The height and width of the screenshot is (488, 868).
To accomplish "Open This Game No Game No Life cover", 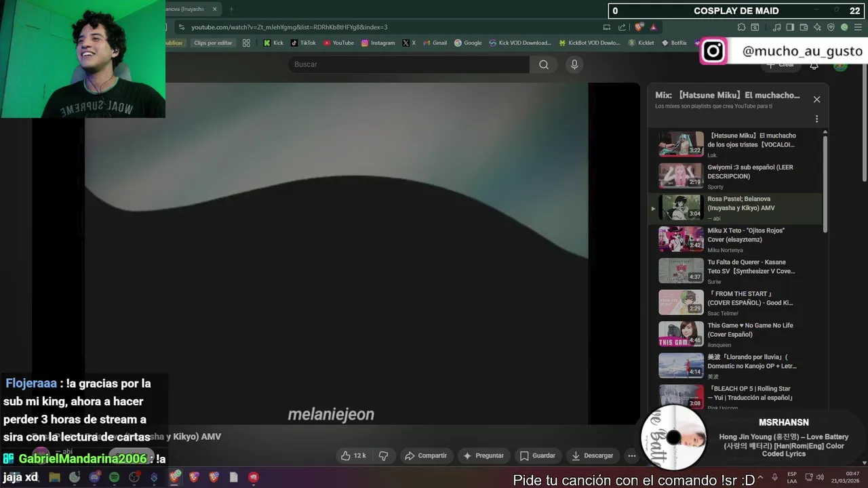I will 736,334.
